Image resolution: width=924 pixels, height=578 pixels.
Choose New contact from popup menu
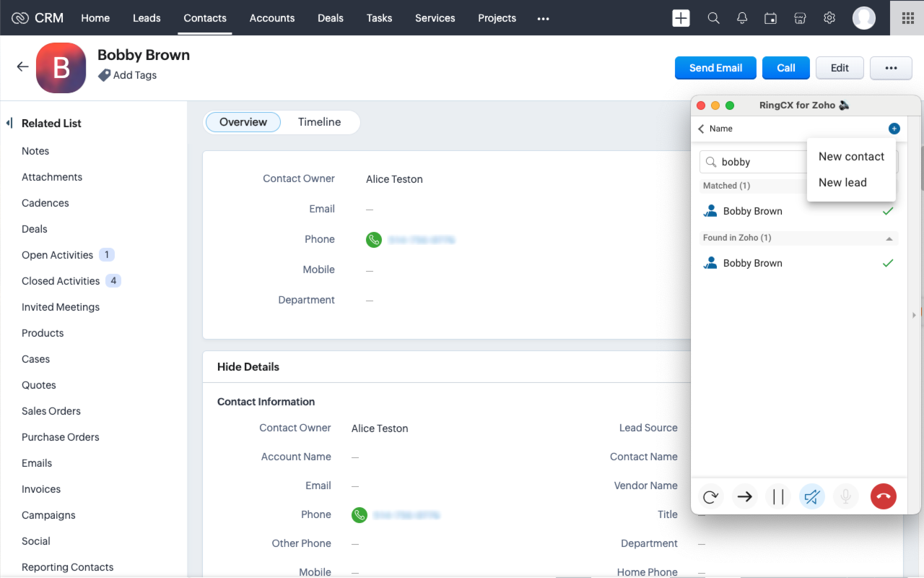pos(851,157)
